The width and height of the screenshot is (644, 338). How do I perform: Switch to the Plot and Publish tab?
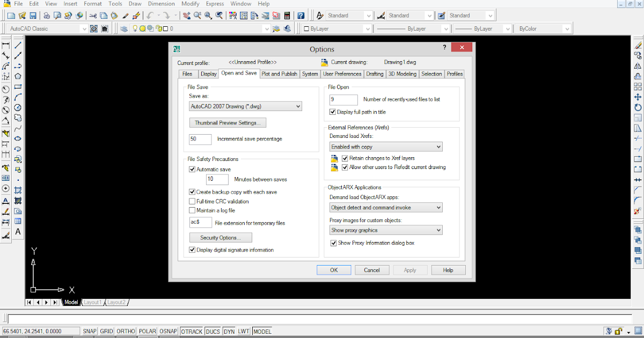(x=279, y=74)
